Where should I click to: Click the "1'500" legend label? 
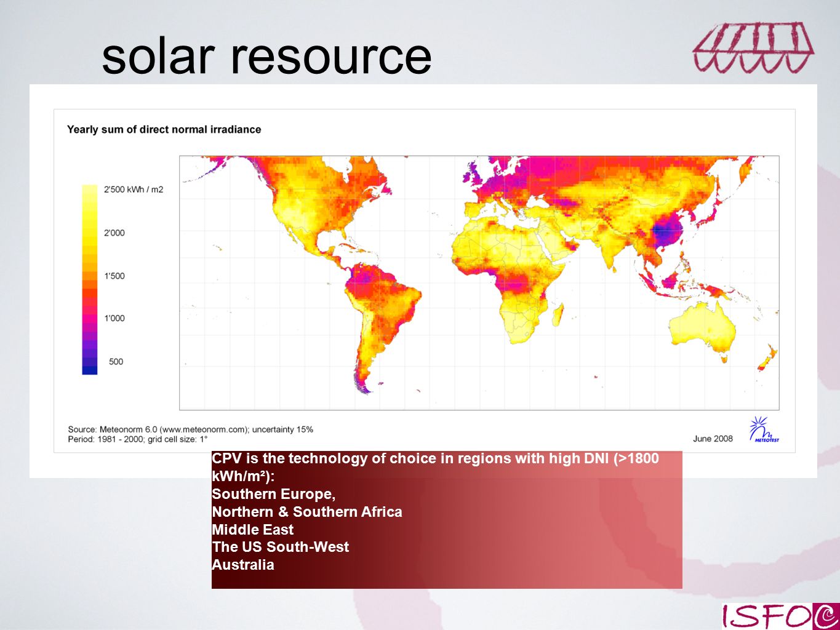(x=114, y=276)
